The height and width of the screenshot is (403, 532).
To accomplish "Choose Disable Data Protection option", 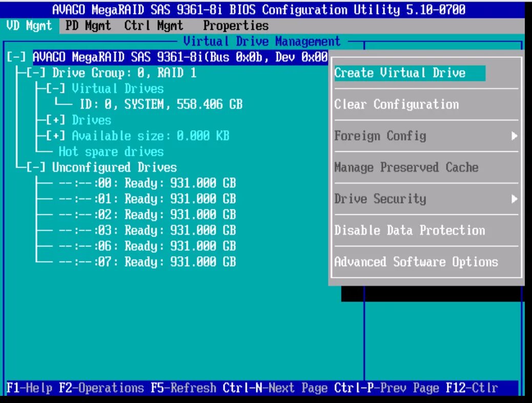I will click(x=410, y=230).
